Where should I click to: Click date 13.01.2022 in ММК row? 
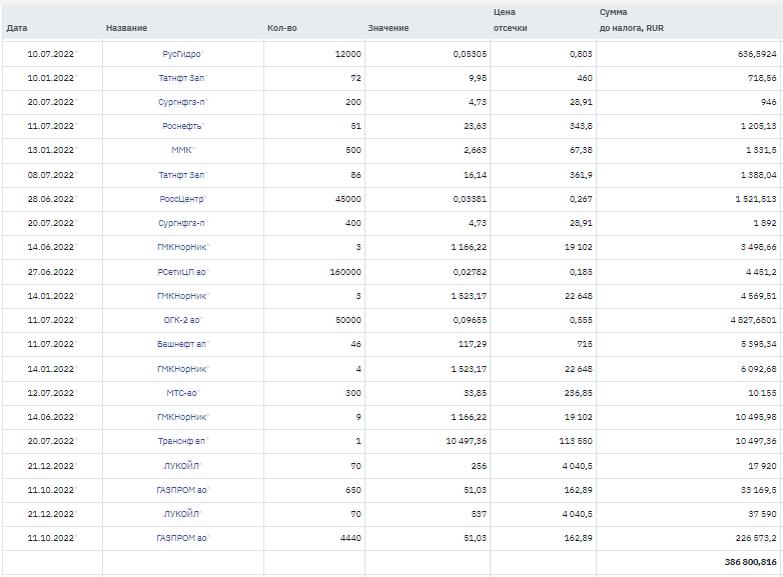(50, 150)
